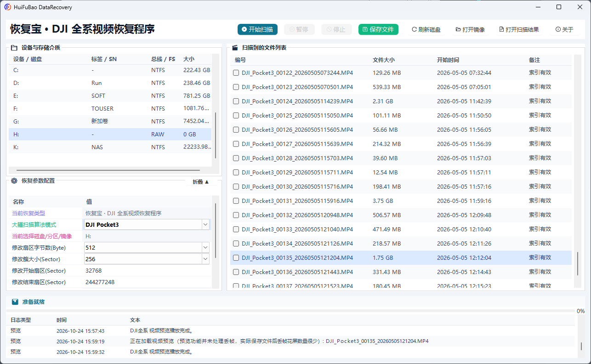591x364 pixels.
Task: Click the scanned file list header icon
Action: (235, 47)
